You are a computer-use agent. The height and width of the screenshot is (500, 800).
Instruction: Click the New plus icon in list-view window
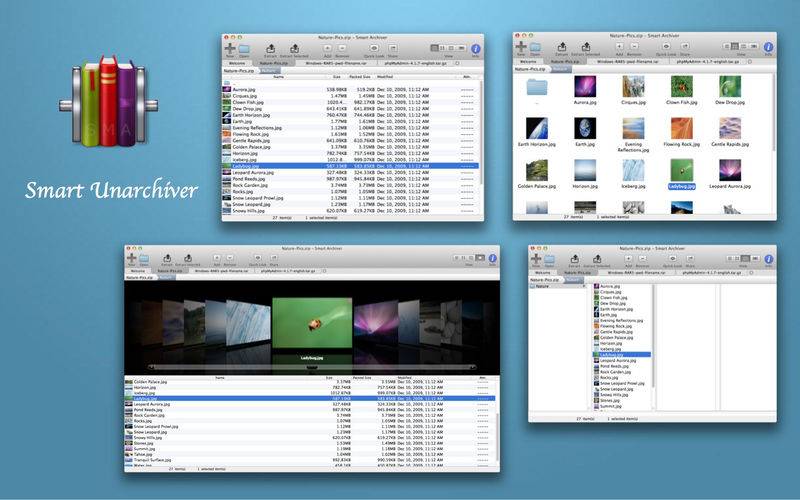[230, 48]
